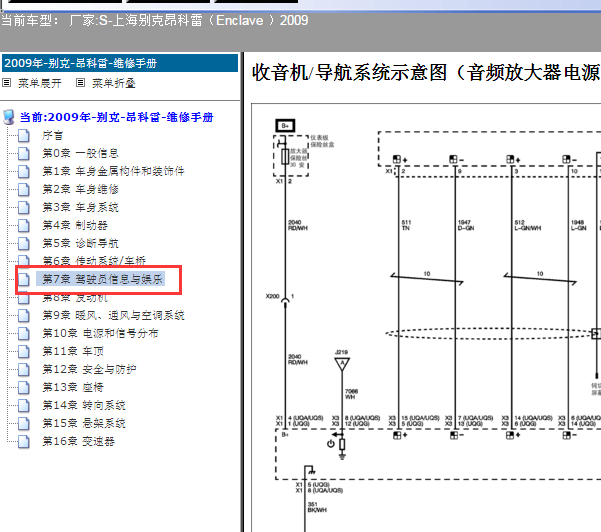The image size is (601, 532).
Task: Click the page icon beside 第13章 座椅
Action: click(24, 388)
